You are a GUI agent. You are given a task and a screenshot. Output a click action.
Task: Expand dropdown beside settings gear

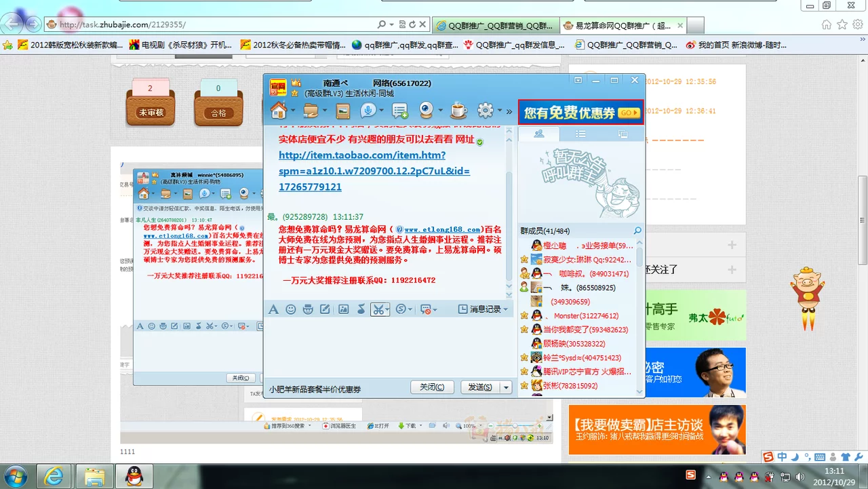coord(500,111)
